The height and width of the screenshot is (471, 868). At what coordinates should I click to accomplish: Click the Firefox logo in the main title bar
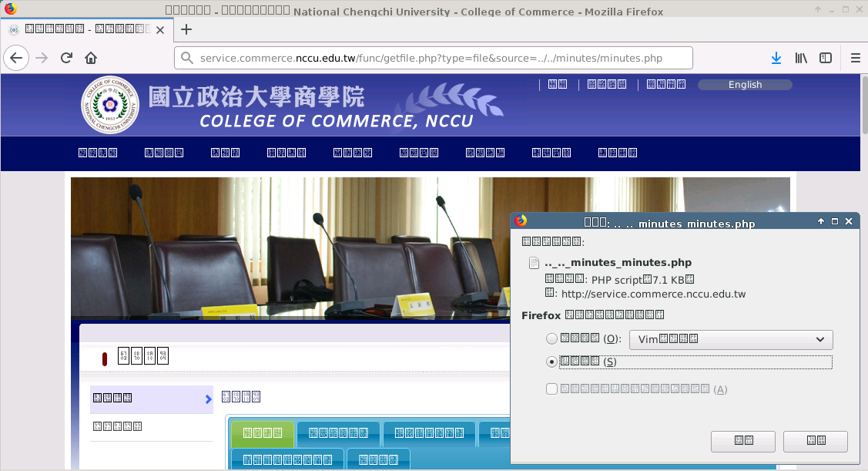pyautogui.click(x=11, y=8)
